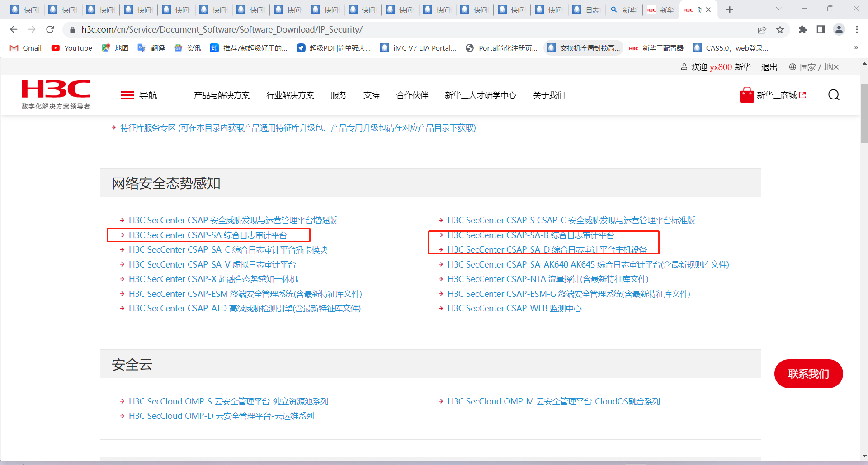The image size is (868, 465).
Task: Show more bookmarks via the overflow chevron
Action: click(856, 47)
